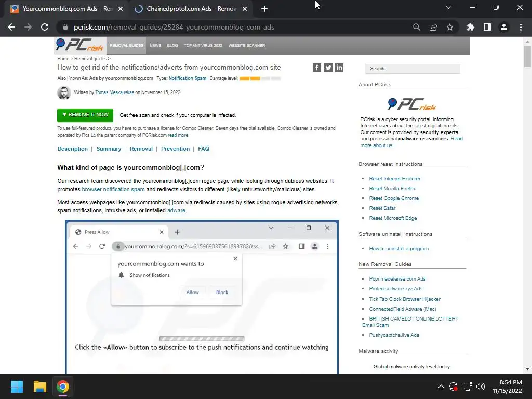Open Reset Microsoft Edge link
Image resolution: width=532 pixels, height=399 pixels.
point(393,218)
